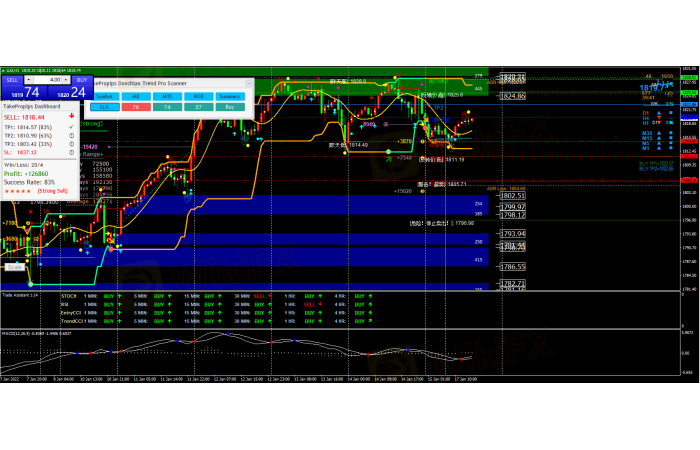The height and width of the screenshot is (450, 700).
Task: Click the M30 timeframe trend arrow
Action: coord(657,133)
